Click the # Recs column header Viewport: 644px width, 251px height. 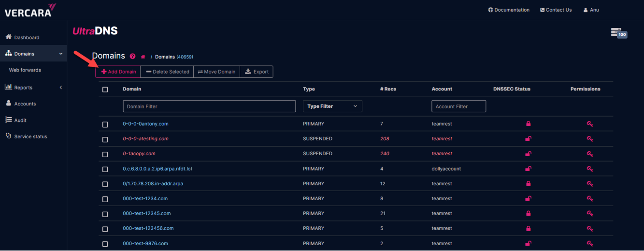tap(389, 89)
